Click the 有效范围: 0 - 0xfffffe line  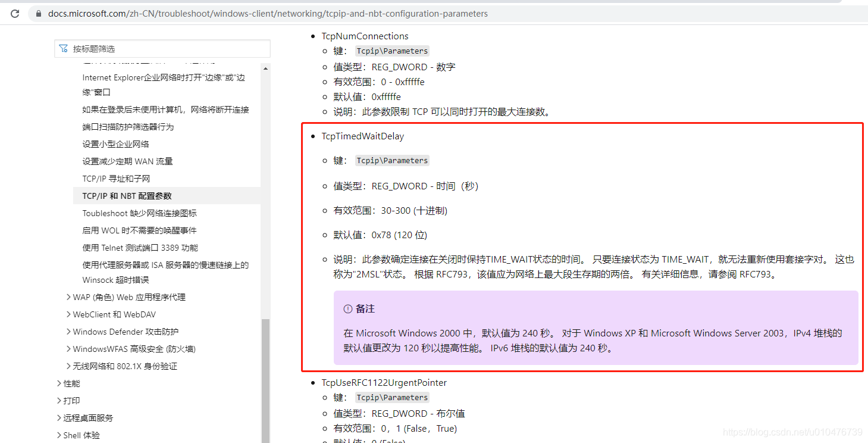click(x=379, y=82)
